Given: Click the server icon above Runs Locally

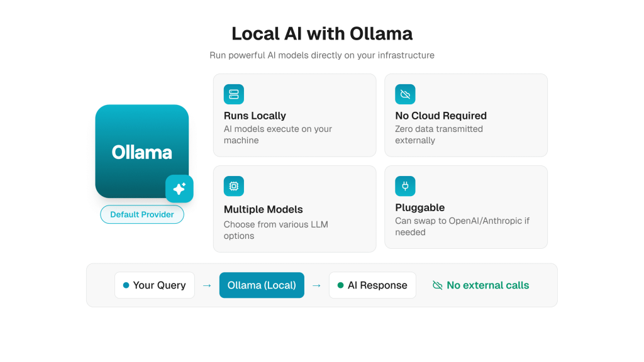Looking at the screenshot, I should click(234, 94).
